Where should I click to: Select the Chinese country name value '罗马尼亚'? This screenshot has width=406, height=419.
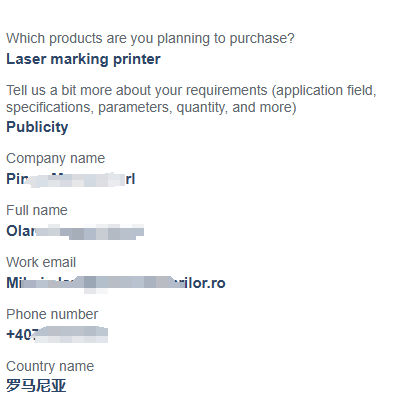[36, 386]
